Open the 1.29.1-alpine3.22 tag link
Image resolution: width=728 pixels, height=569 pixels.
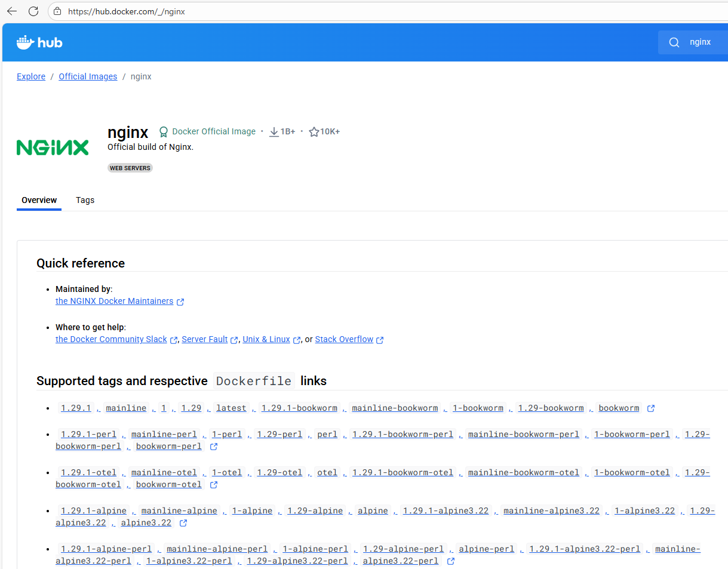446,510
